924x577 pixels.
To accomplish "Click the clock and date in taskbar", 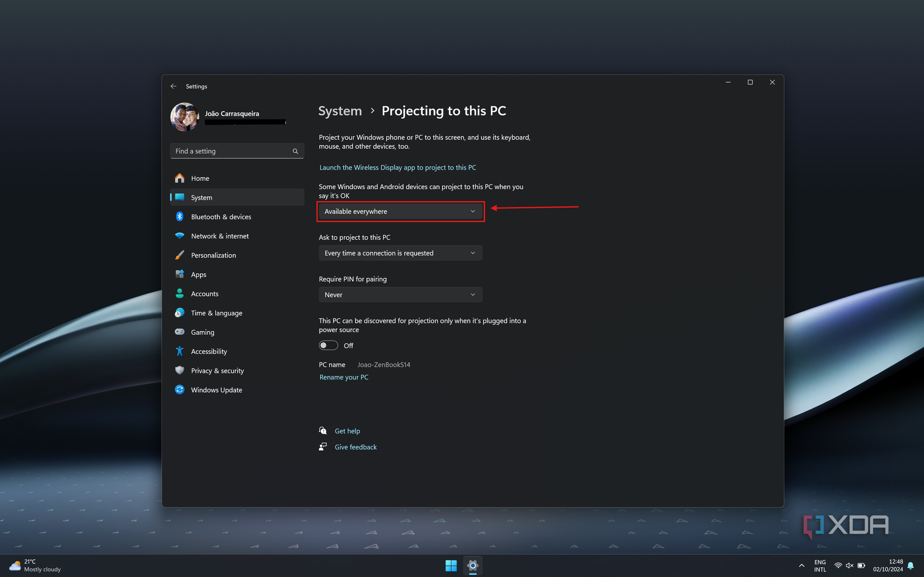I will (888, 566).
